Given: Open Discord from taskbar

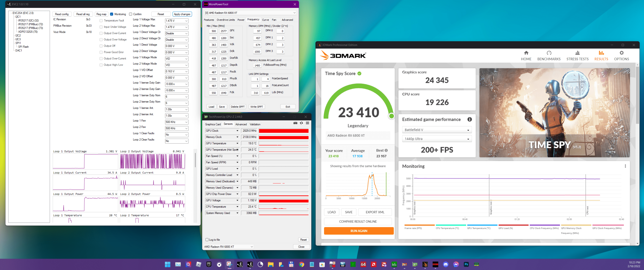Looking at the screenshot, I should pos(446,264).
